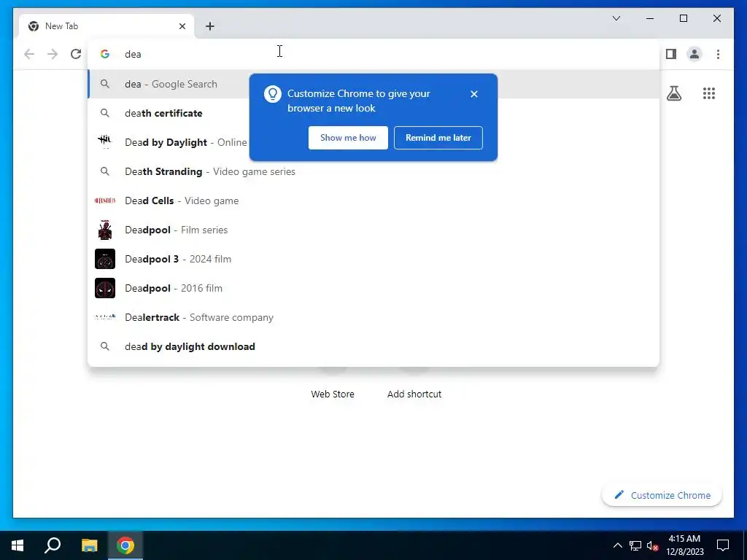Open File Explorer from taskbar
This screenshot has height=560, width=747.
(x=89, y=545)
